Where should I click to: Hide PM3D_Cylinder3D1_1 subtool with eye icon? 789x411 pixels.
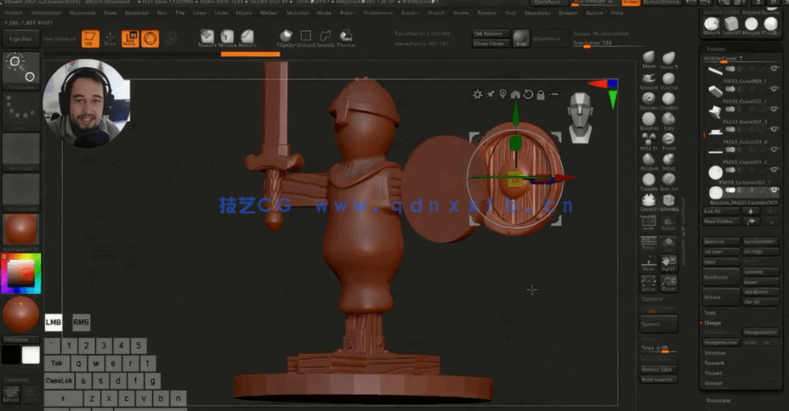point(774,170)
